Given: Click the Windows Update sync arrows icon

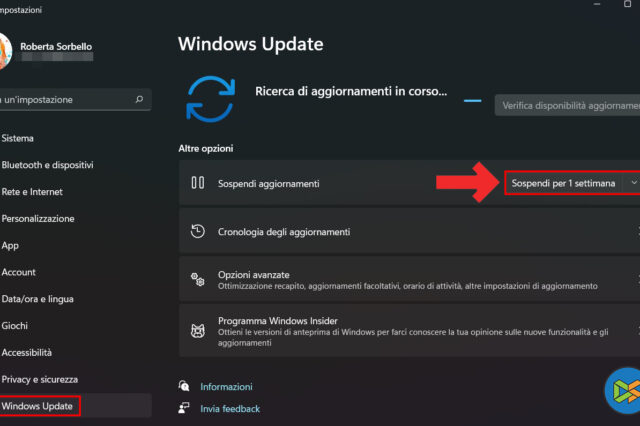Looking at the screenshot, I should (211, 99).
